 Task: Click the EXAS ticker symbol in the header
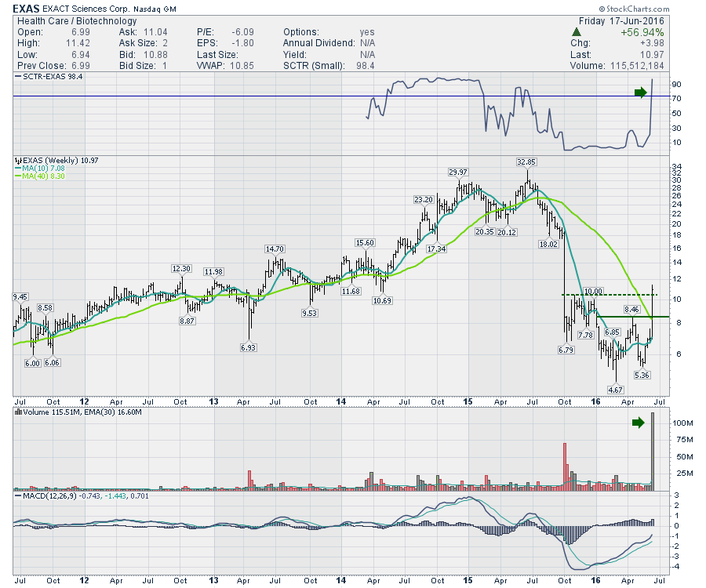click(x=26, y=9)
